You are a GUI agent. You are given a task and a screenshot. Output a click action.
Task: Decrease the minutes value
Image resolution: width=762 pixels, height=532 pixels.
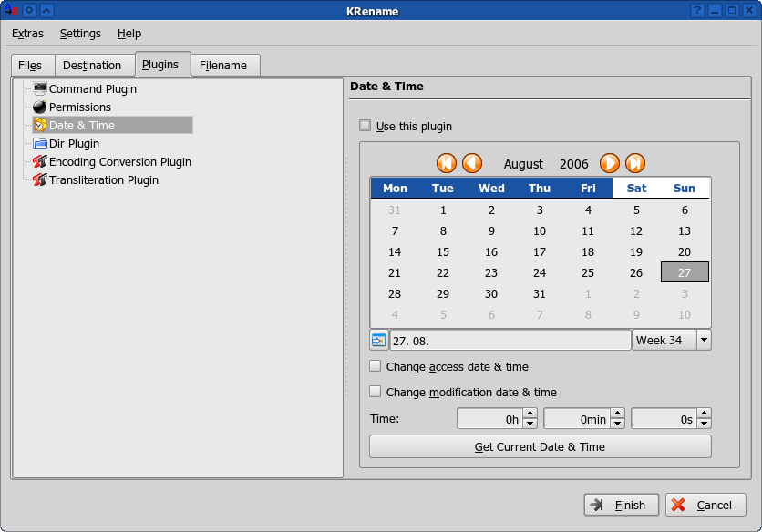(x=618, y=424)
